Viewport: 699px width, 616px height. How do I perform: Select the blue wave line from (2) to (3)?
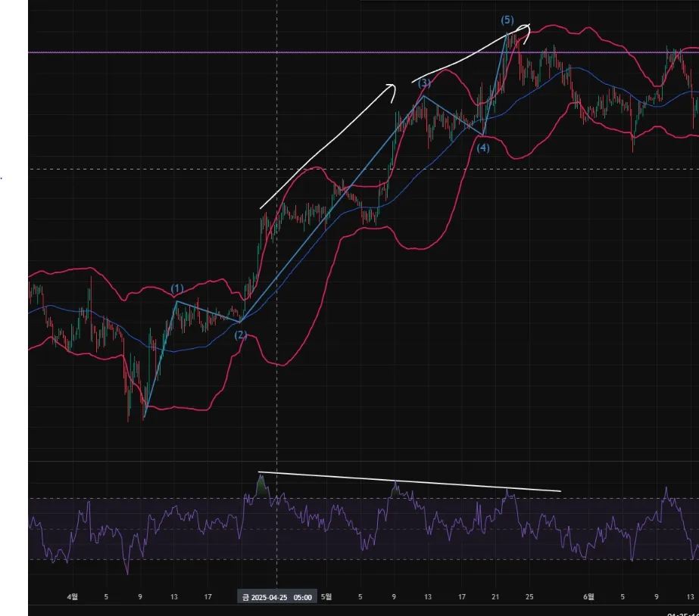pos(332,208)
